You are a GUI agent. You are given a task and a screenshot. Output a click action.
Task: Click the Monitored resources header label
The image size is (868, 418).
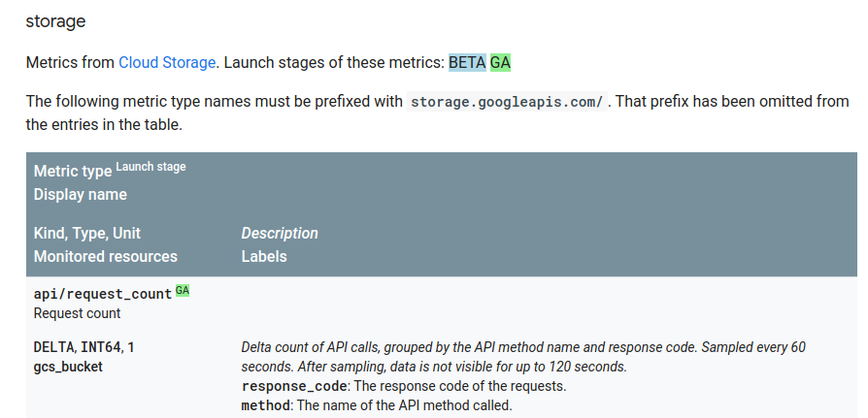(x=106, y=256)
